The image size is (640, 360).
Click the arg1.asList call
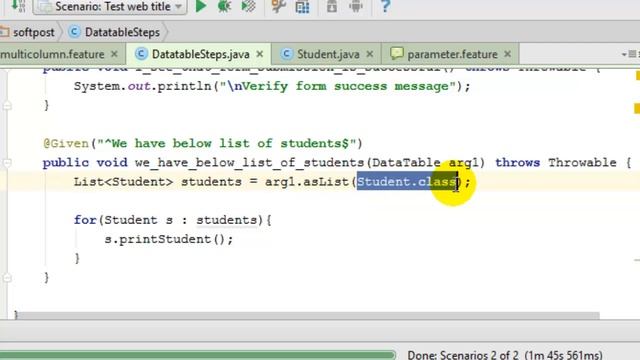tap(308, 182)
